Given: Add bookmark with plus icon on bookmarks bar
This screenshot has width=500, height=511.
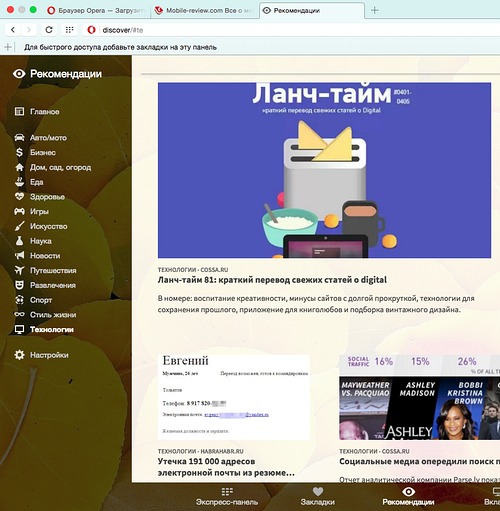Looking at the screenshot, I should pos(8,47).
